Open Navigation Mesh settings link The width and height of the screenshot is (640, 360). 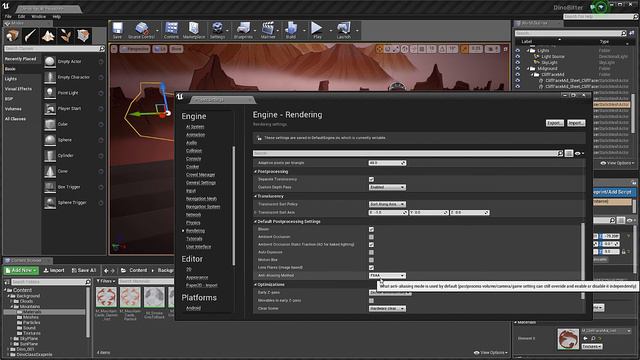coord(201,199)
